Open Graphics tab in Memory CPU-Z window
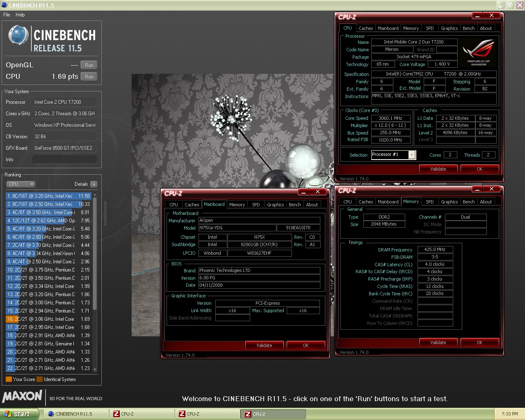Viewport: 525px width, 420px height. [x=449, y=202]
